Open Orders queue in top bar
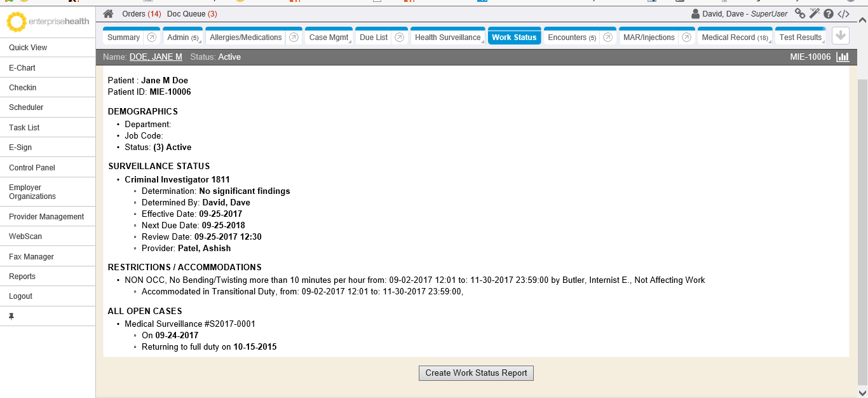 click(141, 14)
